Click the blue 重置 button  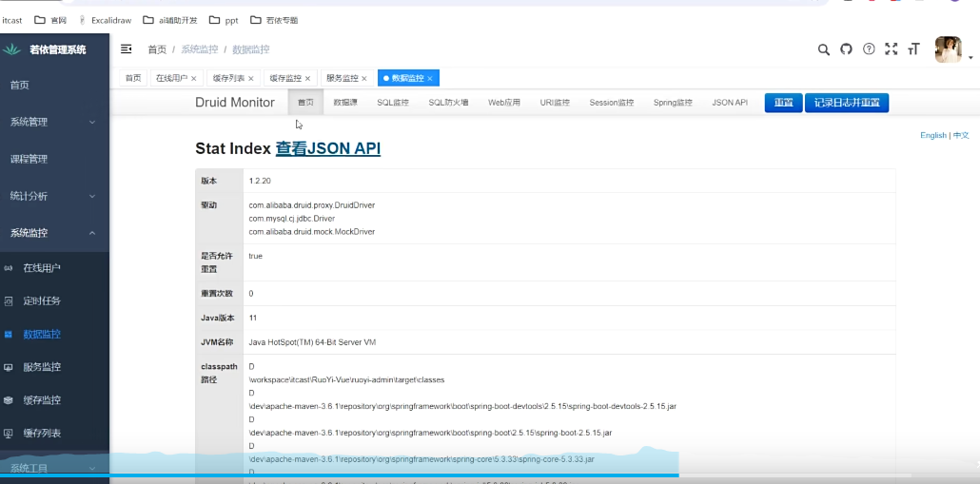coord(784,103)
